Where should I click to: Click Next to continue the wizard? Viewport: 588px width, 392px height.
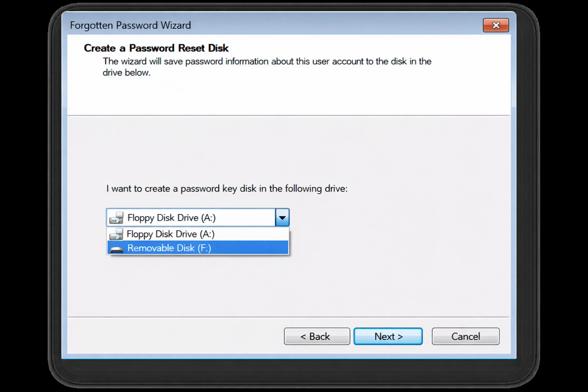click(x=388, y=336)
